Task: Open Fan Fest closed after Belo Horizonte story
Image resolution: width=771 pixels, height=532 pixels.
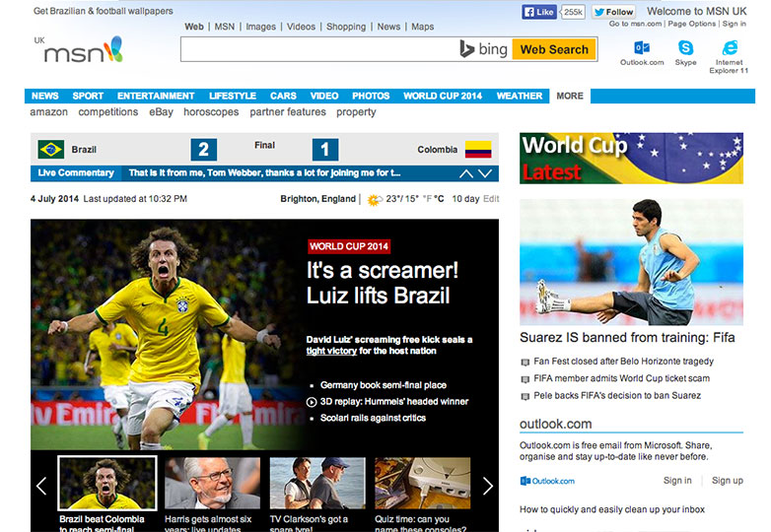Action: pos(623,361)
